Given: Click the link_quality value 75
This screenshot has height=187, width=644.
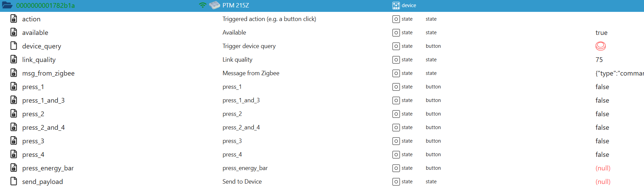Looking at the screenshot, I should pyautogui.click(x=599, y=60).
